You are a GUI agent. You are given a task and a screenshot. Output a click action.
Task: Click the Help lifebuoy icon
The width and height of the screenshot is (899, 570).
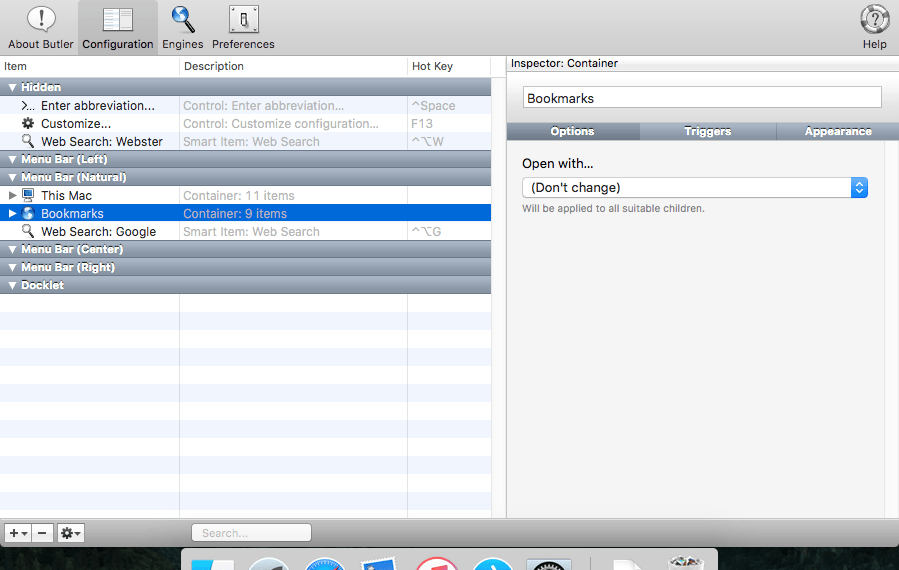[x=874, y=20]
